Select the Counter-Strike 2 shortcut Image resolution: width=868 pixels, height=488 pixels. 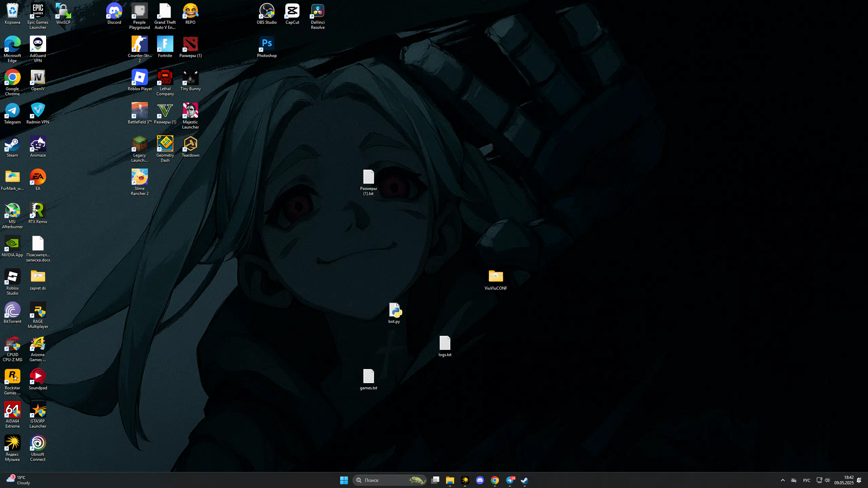tap(139, 49)
